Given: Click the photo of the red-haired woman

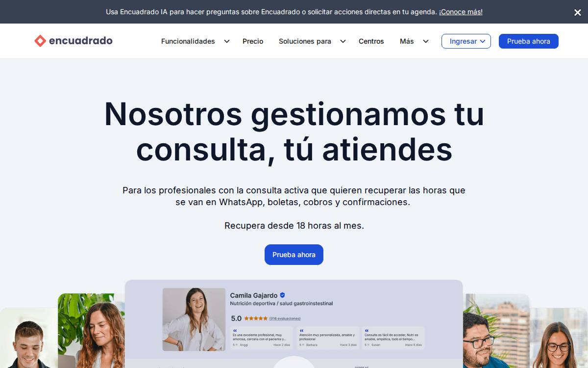Looking at the screenshot, I should tap(92, 331).
